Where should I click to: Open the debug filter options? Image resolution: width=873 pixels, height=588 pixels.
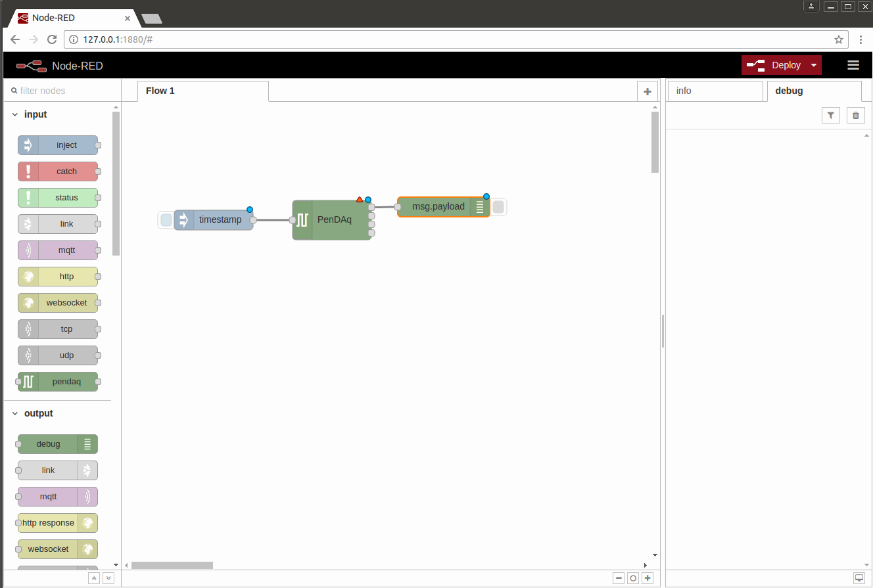pos(831,116)
